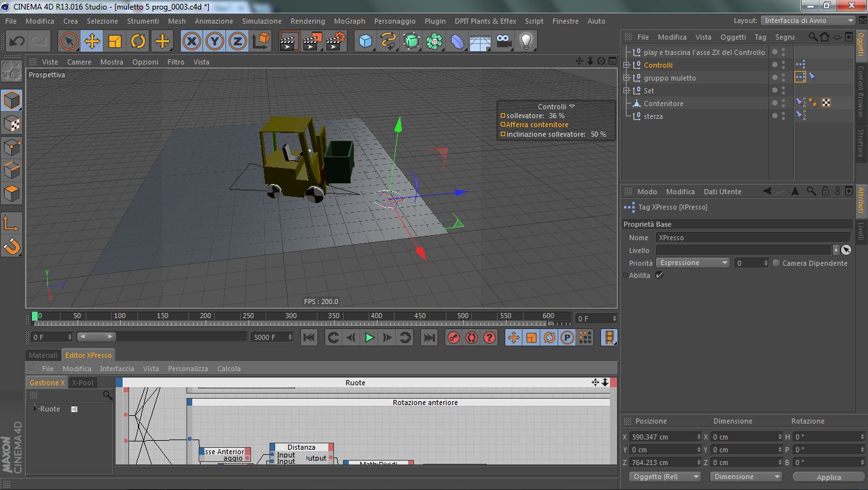Click the Camera object icon
This screenshot has width=868, height=490.
pyautogui.click(x=503, y=42)
